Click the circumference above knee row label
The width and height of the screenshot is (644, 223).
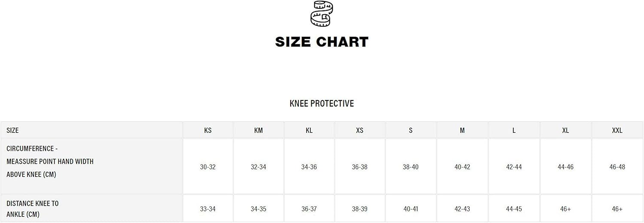point(50,162)
